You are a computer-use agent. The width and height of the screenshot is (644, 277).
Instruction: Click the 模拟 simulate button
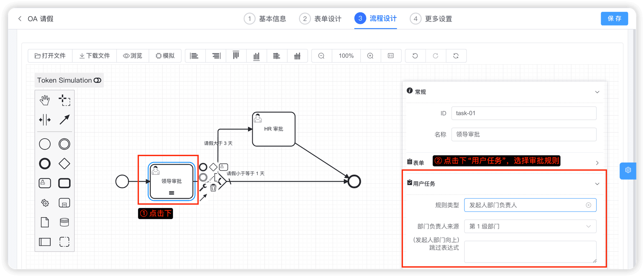pyautogui.click(x=165, y=56)
